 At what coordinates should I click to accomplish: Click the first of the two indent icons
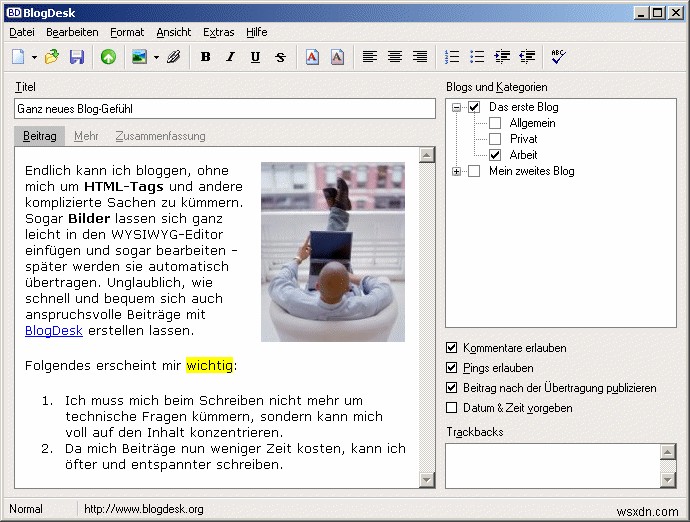click(502, 57)
